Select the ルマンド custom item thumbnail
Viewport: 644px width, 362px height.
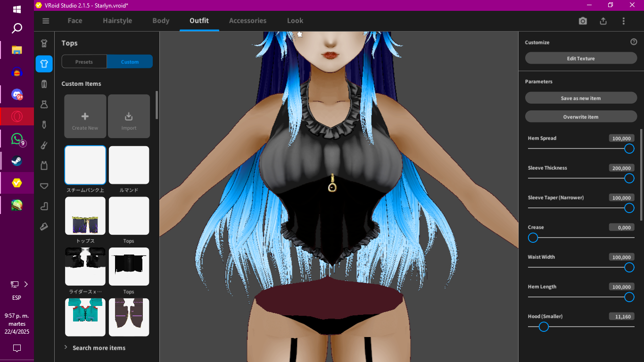[x=129, y=165]
